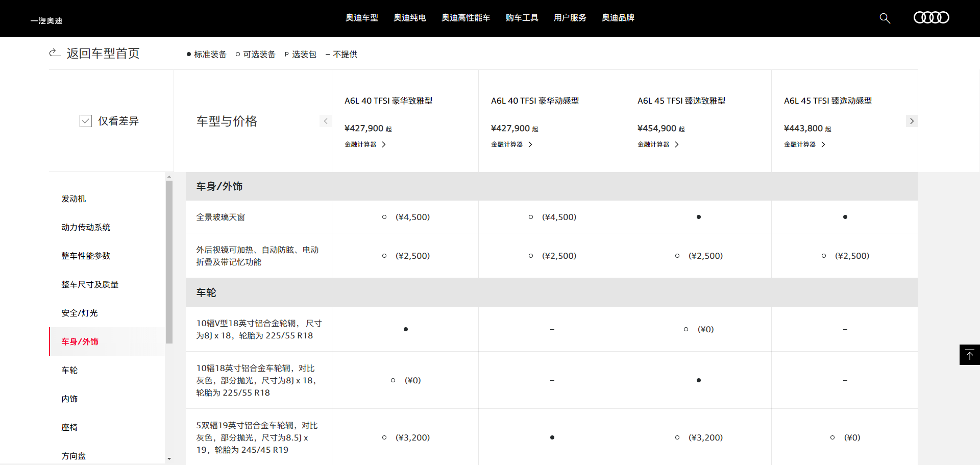The width and height of the screenshot is (980, 465).
Task: Select optional panoramic sunroof for 豪华致雅型
Action: point(384,217)
